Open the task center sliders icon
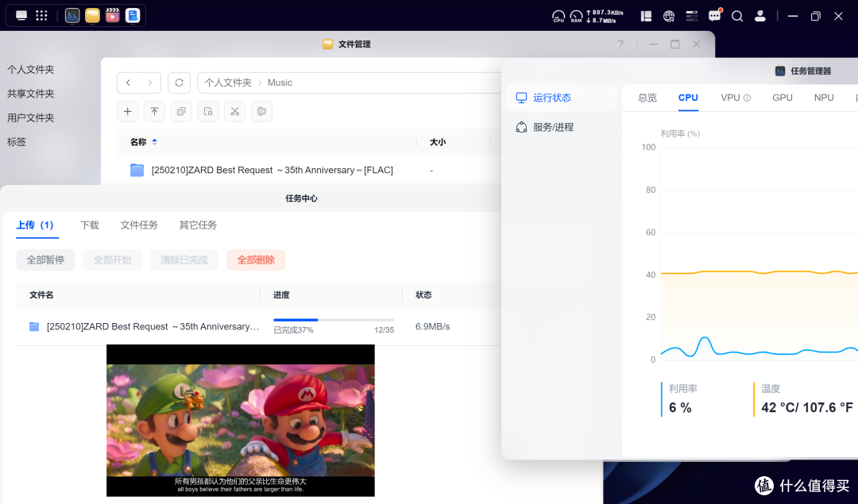The height and width of the screenshot is (504, 858). point(692,17)
